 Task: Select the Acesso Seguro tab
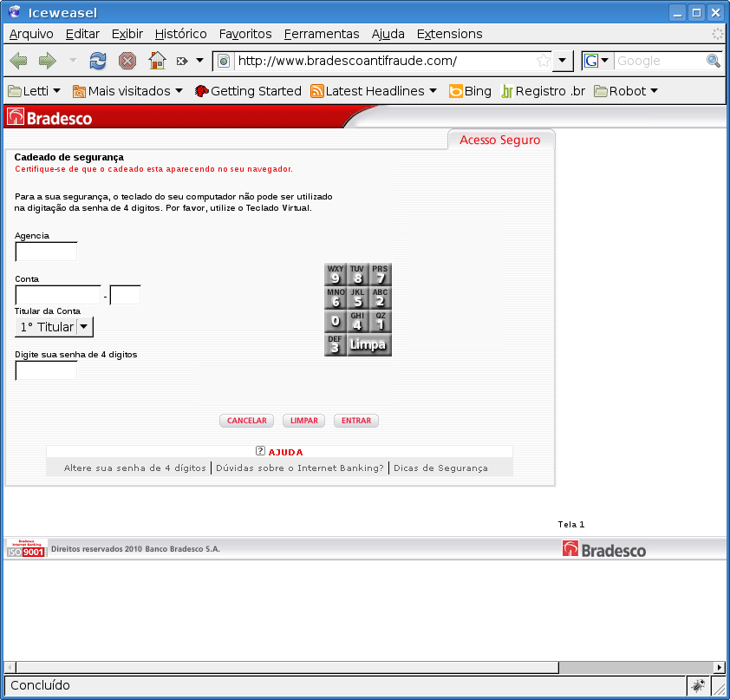pyautogui.click(x=500, y=141)
